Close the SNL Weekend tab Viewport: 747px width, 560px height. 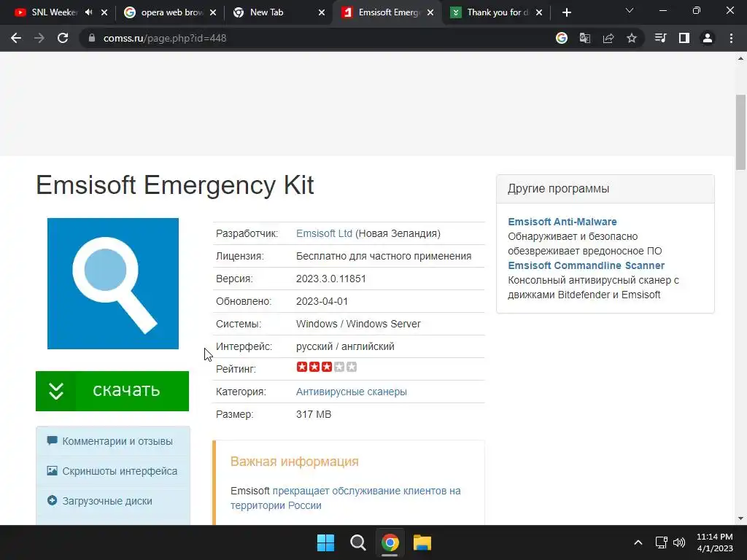[104, 12]
